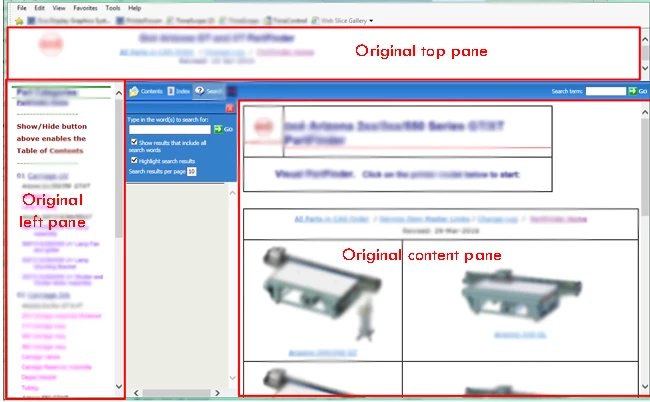This screenshot has height=402, width=650.
Task: Click 'Show/Hide button above enables the' text
Action: tap(52, 132)
